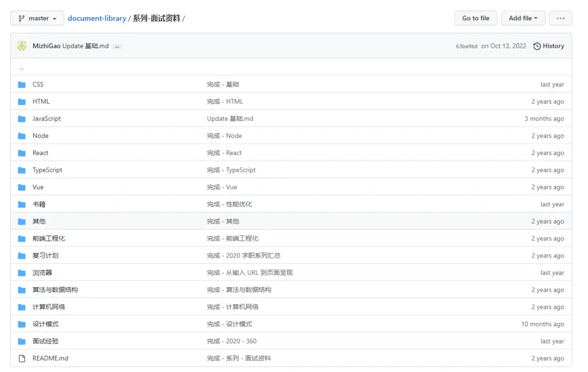This screenshot has width=588, height=372.
Task: Click the '10 months ago' timestamp
Action: pos(542,324)
